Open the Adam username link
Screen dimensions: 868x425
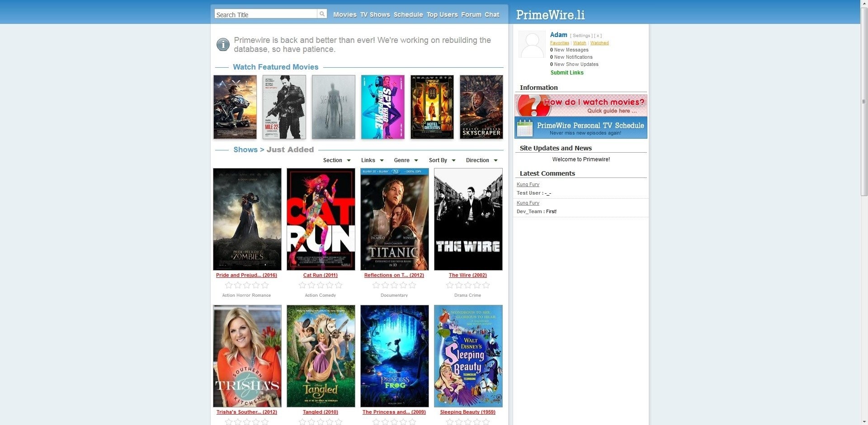point(558,35)
